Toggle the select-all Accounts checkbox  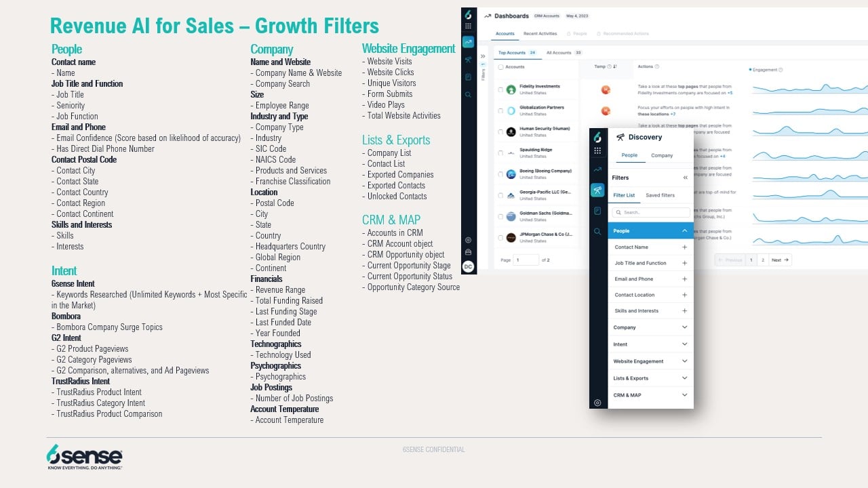500,67
